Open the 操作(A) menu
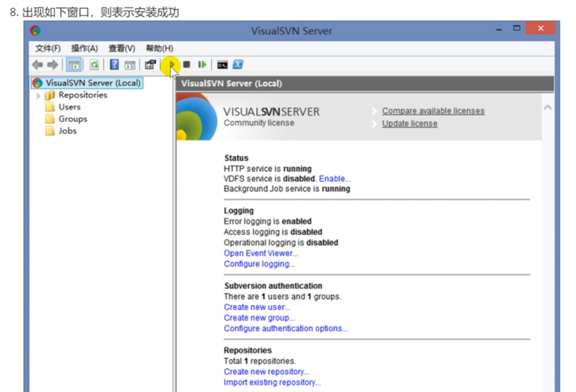 click(84, 48)
